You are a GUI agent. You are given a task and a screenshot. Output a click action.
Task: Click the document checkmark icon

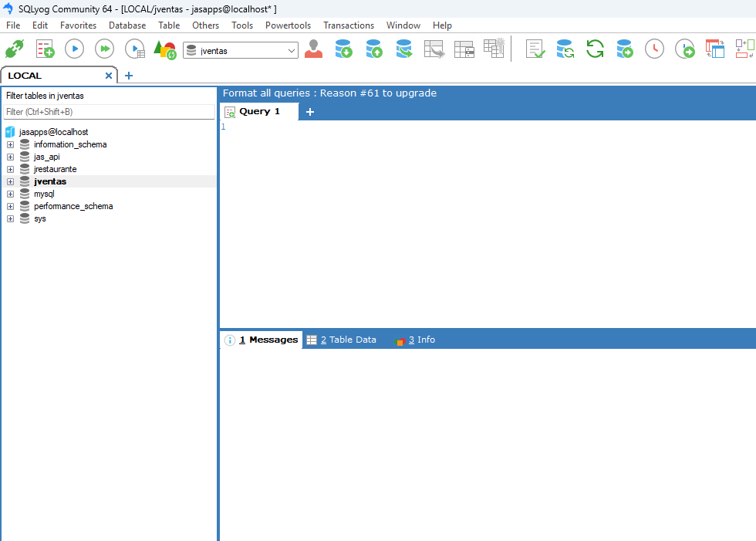pyautogui.click(x=535, y=49)
